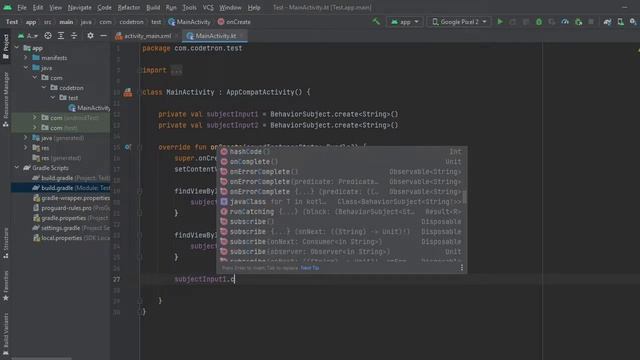
Task: Open the VCS menu
Action: (208, 7)
